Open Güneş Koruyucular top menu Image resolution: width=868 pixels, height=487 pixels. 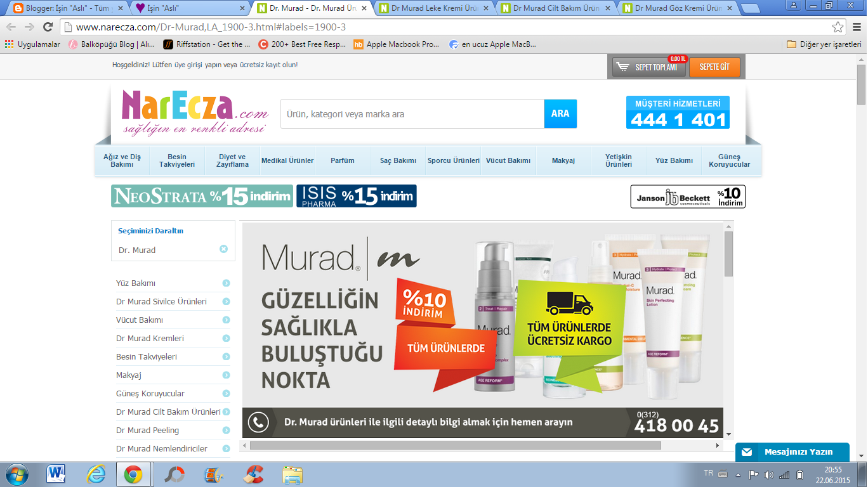(x=729, y=160)
